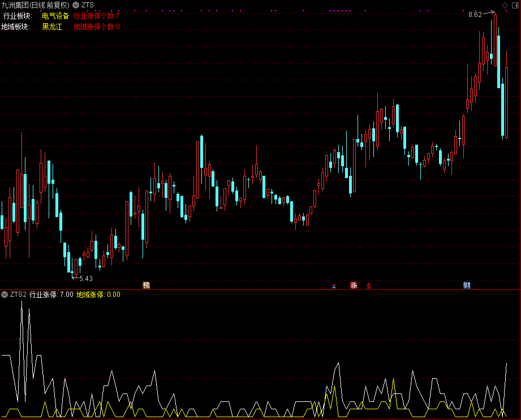Click the ZTS2 indicator name label
This screenshot has width=521, height=420.
click(x=18, y=295)
